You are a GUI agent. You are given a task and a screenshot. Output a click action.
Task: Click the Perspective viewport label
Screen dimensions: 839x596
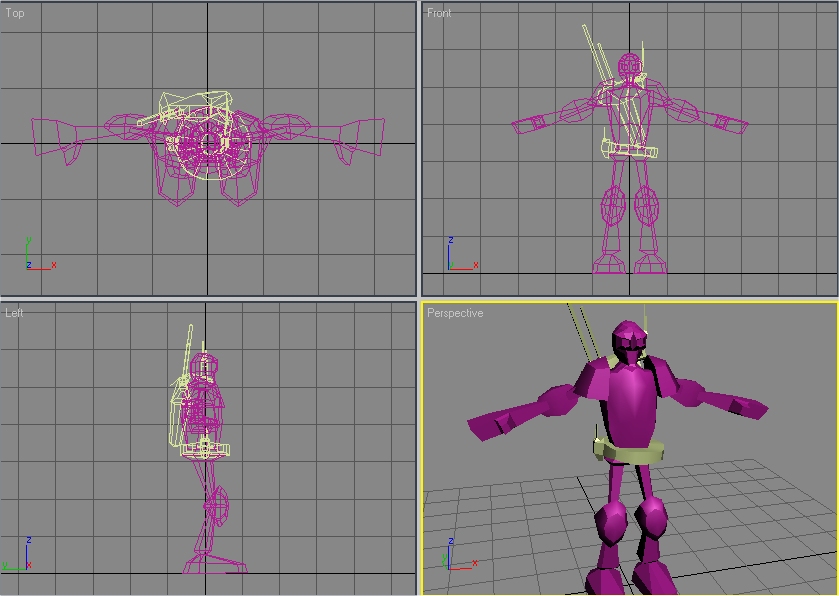[455, 313]
